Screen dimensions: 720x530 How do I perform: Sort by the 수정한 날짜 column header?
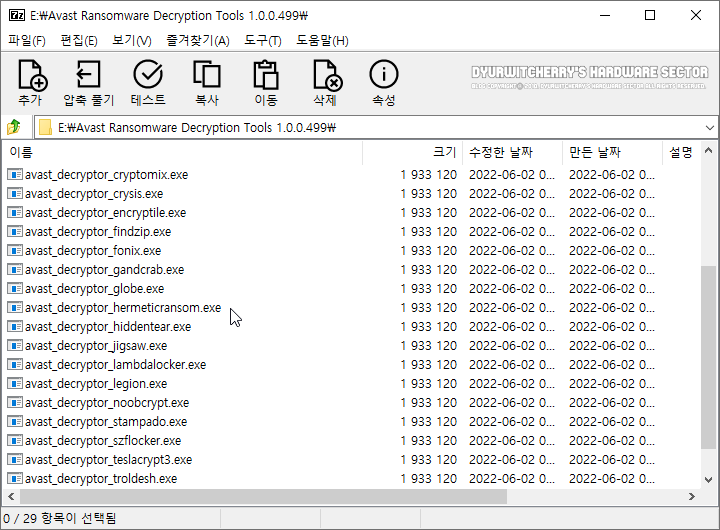point(513,152)
